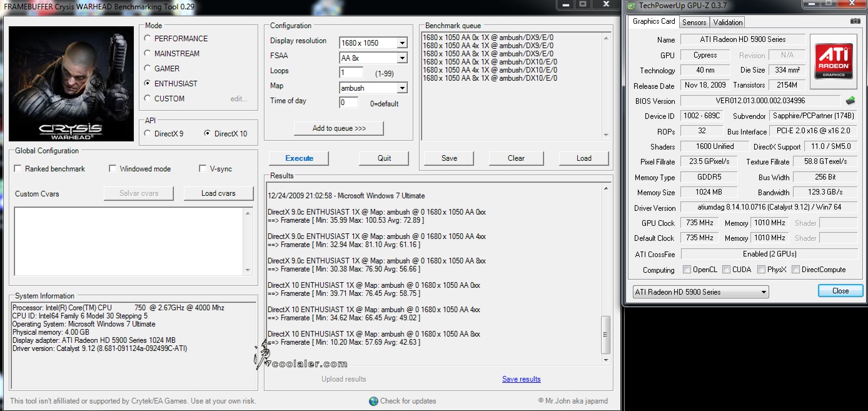This screenshot has width=868, height=411.
Task: Click the edit... link beside CUSTOM
Action: (239, 99)
